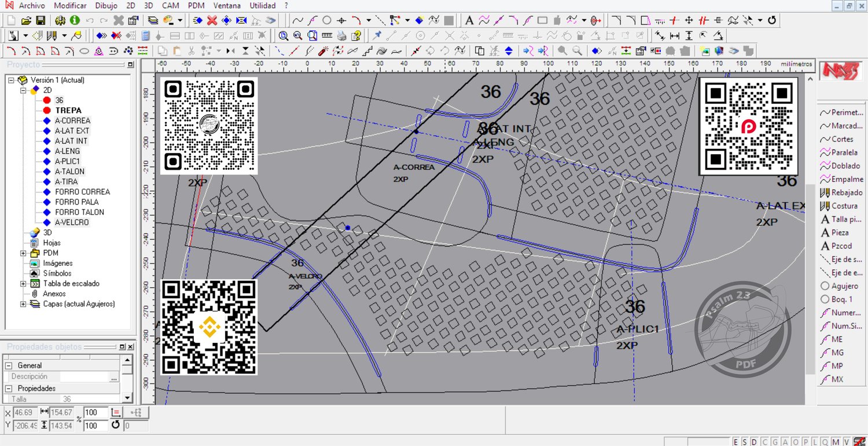Image resolution: width=868 pixels, height=446 pixels.
Task: Click the X scale percentage field
Action: [x=95, y=413]
